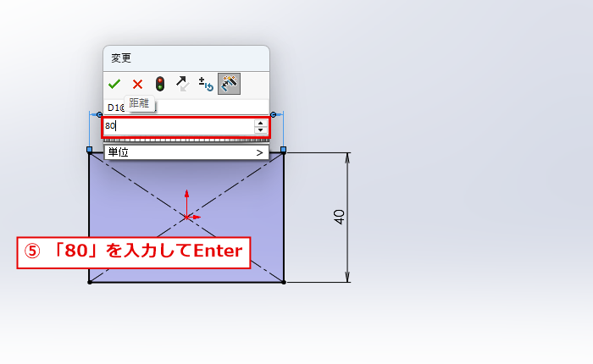593x364 pixels.
Task: Confirm the value with green checkmark
Action: [x=114, y=84]
